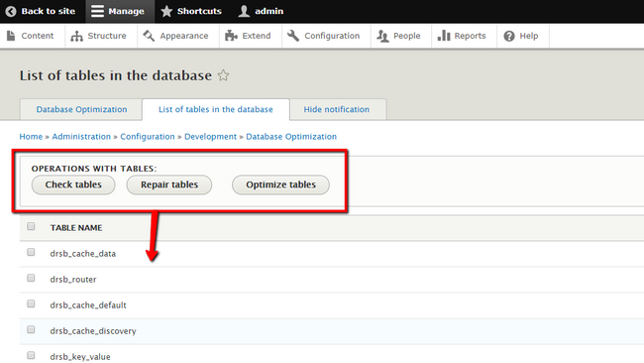Open the Reports bar chart icon
Screen dimensions: 644x363
tap(444, 36)
